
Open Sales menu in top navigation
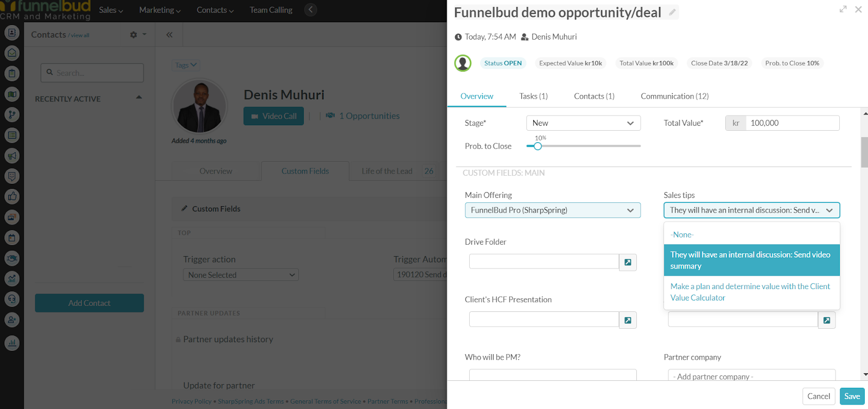point(111,10)
